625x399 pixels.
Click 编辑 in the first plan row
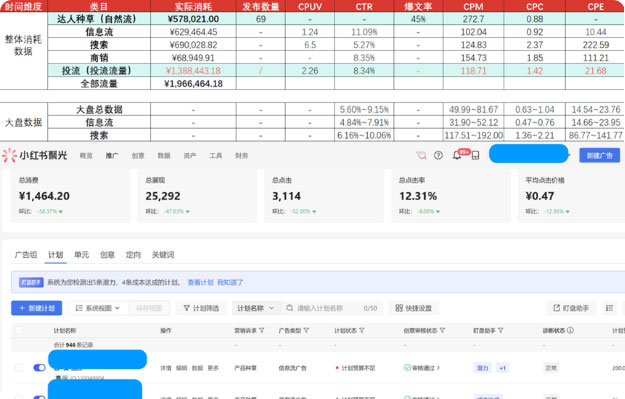pos(181,368)
